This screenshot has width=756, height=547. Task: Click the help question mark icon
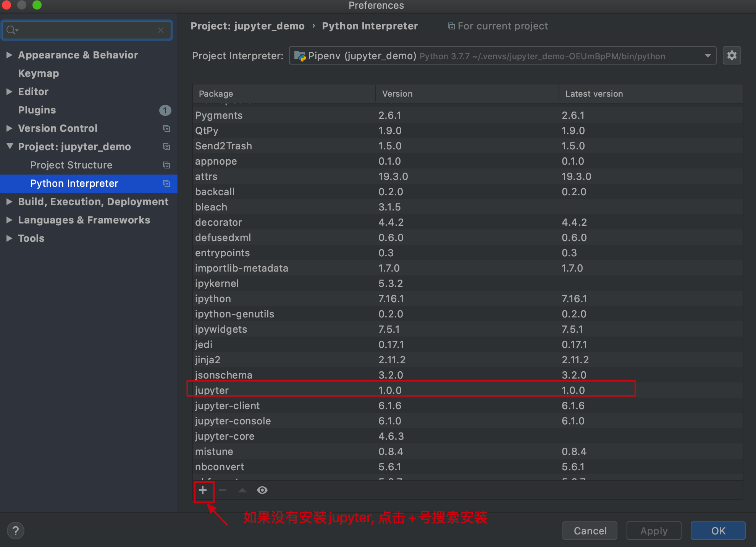pyautogui.click(x=16, y=531)
